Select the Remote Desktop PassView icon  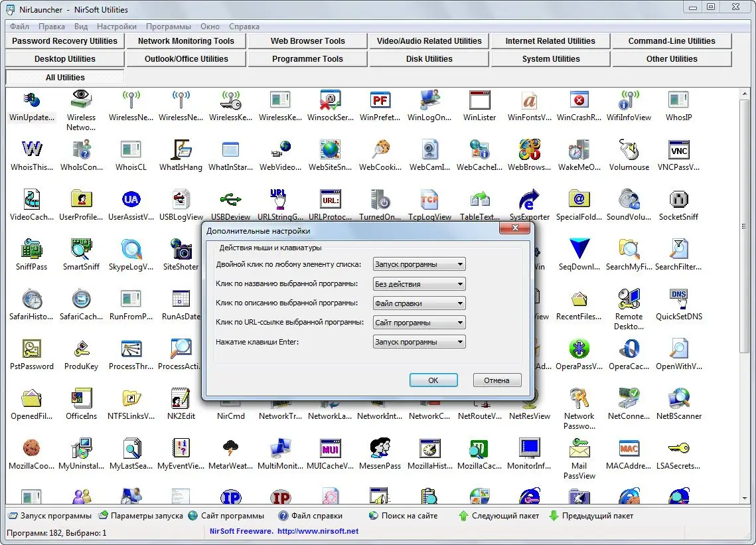point(629,299)
